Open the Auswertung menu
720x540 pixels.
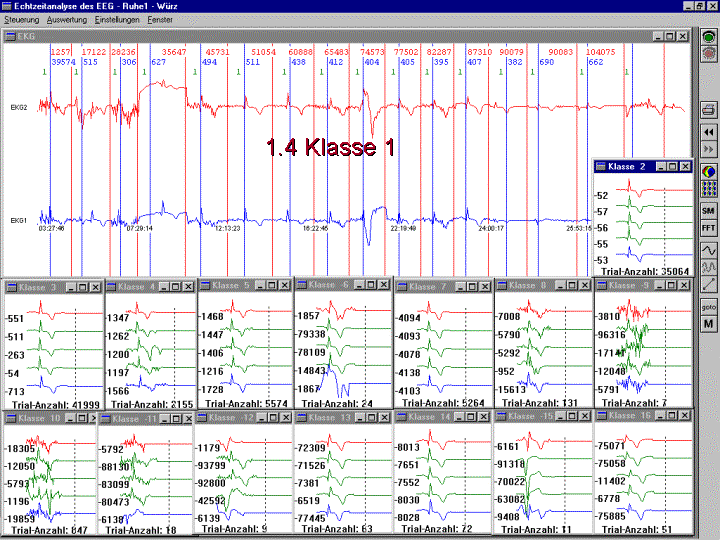click(66, 20)
